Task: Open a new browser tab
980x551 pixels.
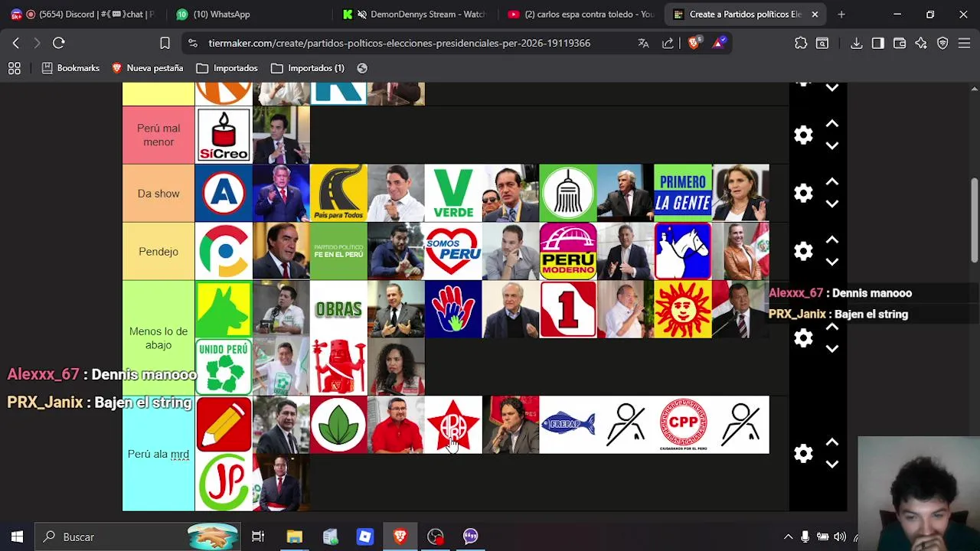Action: 841,14
